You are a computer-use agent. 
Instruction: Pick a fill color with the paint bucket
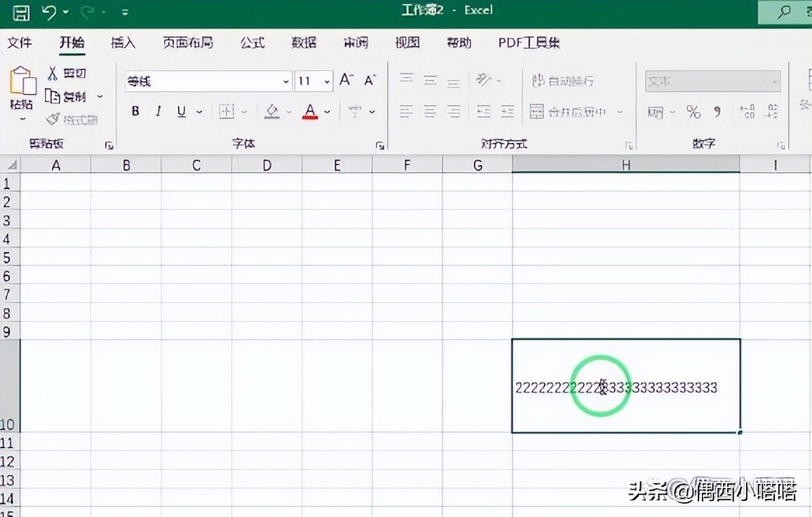271,111
